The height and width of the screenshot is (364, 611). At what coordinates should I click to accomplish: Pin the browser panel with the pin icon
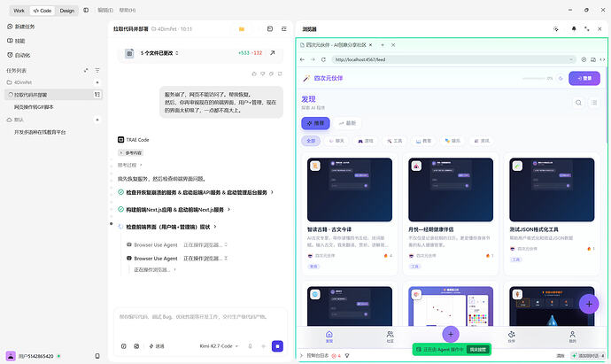click(x=574, y=29)
